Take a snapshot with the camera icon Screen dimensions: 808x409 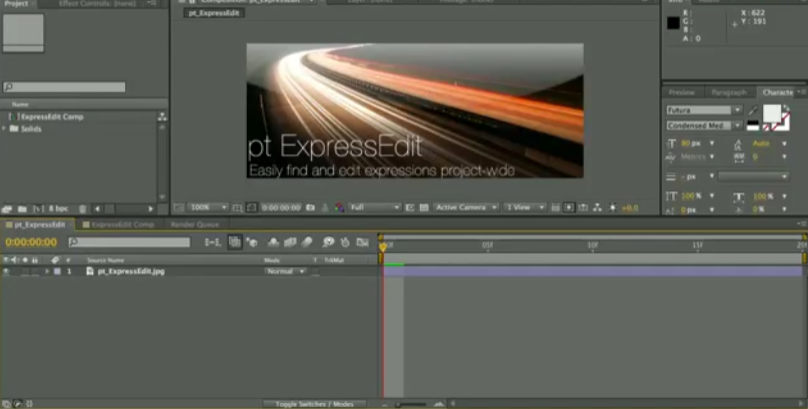(310, 208)
